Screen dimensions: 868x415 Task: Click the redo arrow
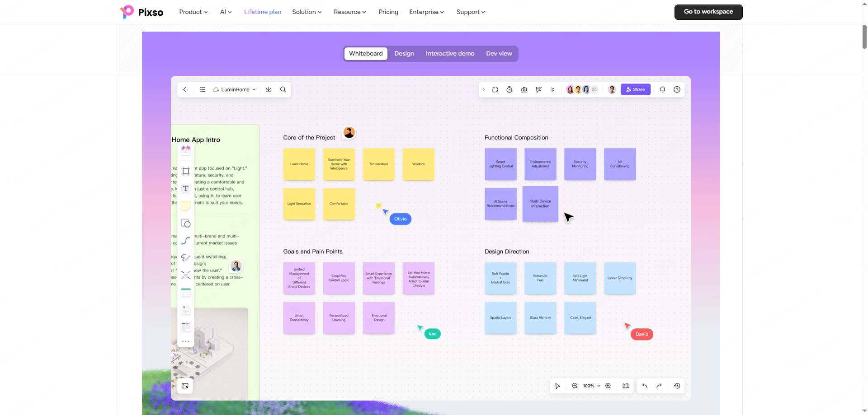pos(659,386)
